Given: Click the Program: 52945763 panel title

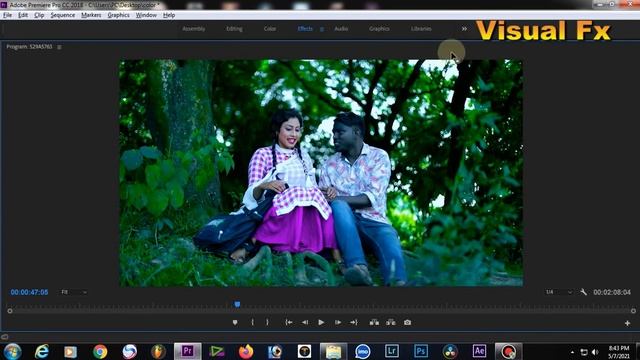Looking at the screenshot, I should (x=29, y=47).
